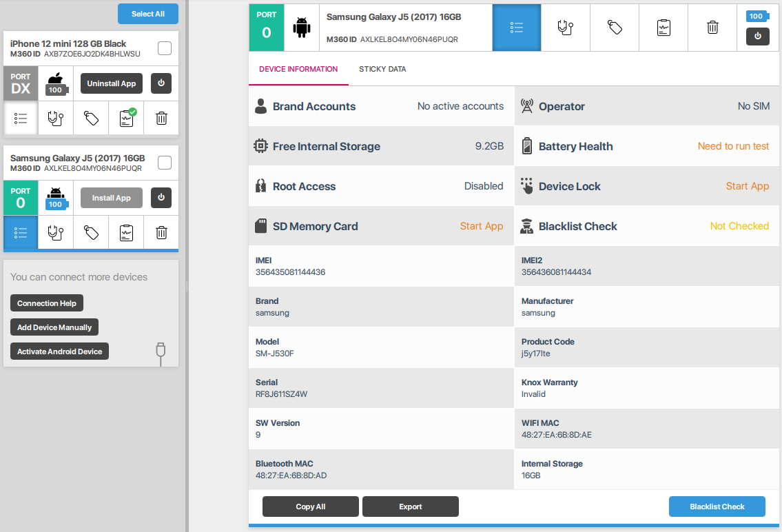Screen dimensions: 782x532
Task: Click power button on Samsung sidebar card
Action: point(161,198)
